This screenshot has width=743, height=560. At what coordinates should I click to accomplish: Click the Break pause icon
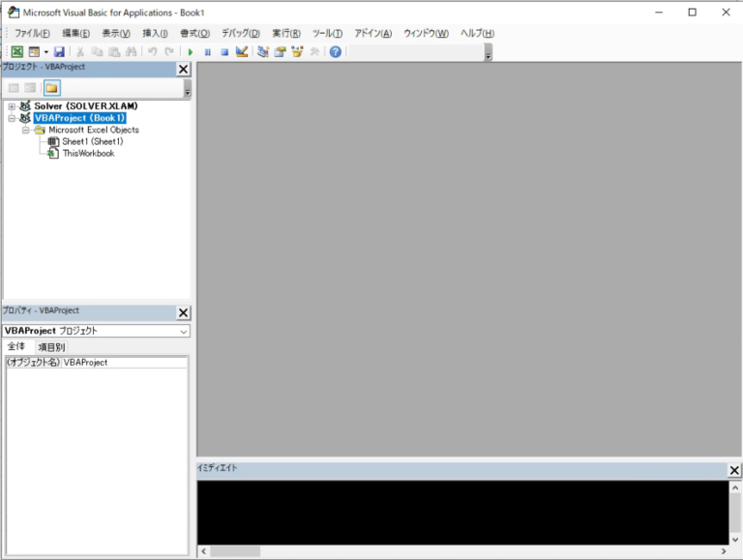(x=207, y=51)
